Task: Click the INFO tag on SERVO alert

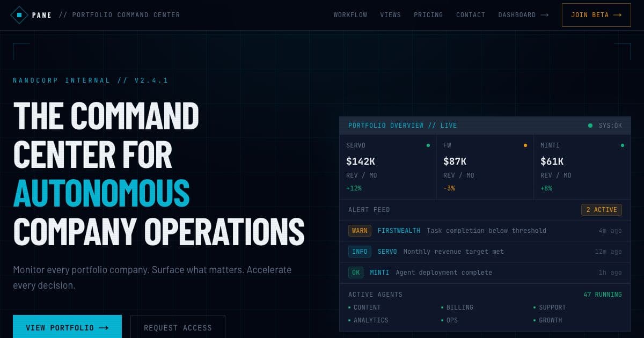Action: tap(360, 252)
